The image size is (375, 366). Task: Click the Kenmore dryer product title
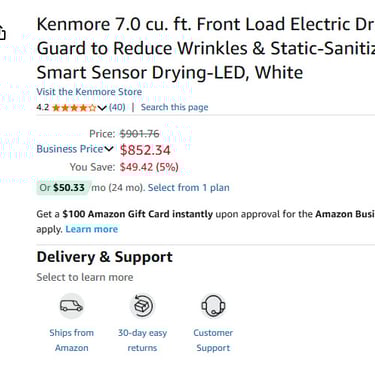[206, 48]
